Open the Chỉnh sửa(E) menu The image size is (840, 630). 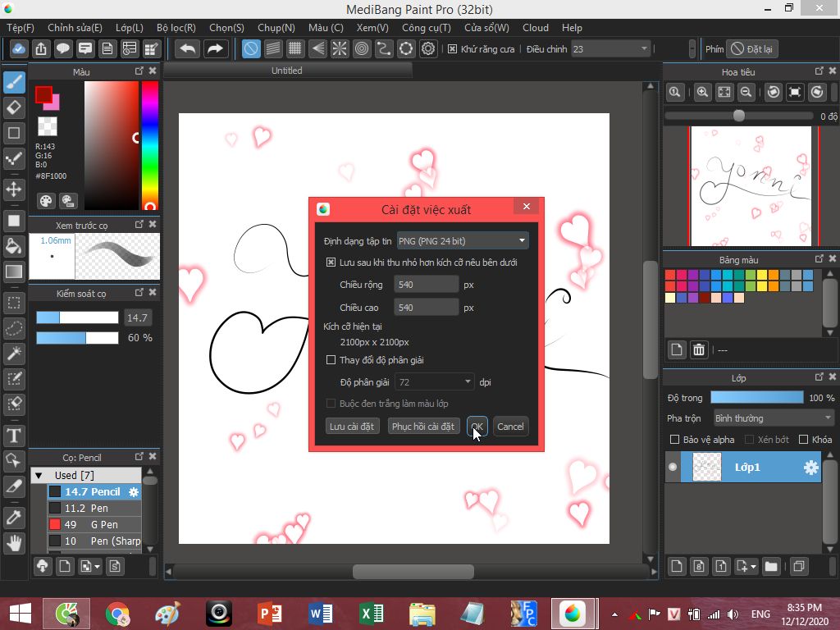click(75, 28)
